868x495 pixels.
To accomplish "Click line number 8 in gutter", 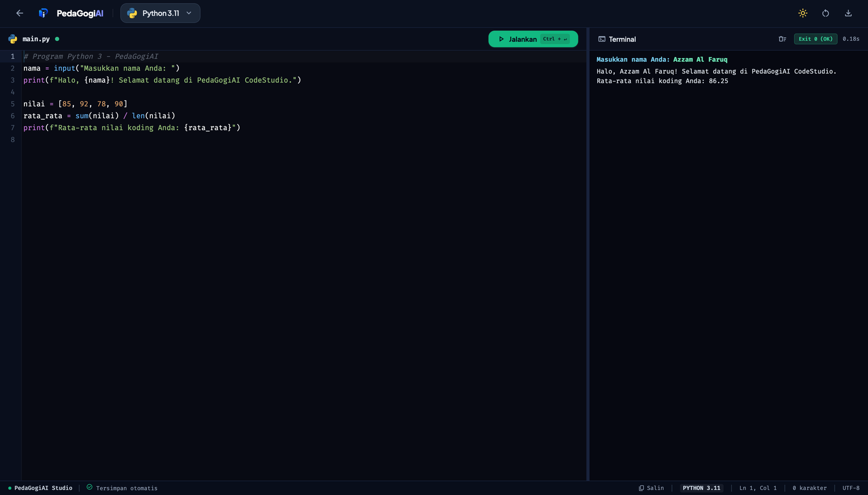I will coord(12,139).
